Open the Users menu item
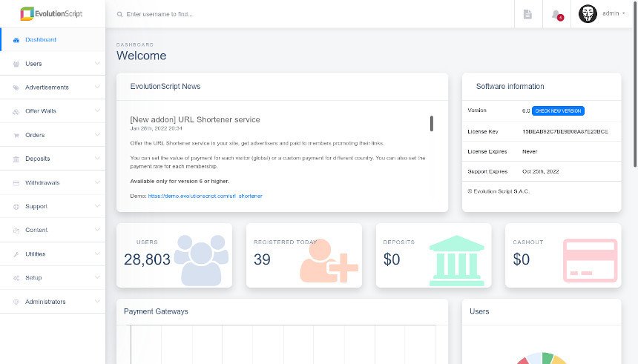 pyautogui.click(x=53, y=64)
